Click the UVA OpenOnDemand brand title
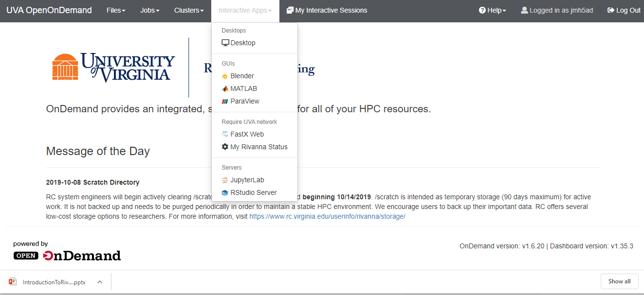 49,10
